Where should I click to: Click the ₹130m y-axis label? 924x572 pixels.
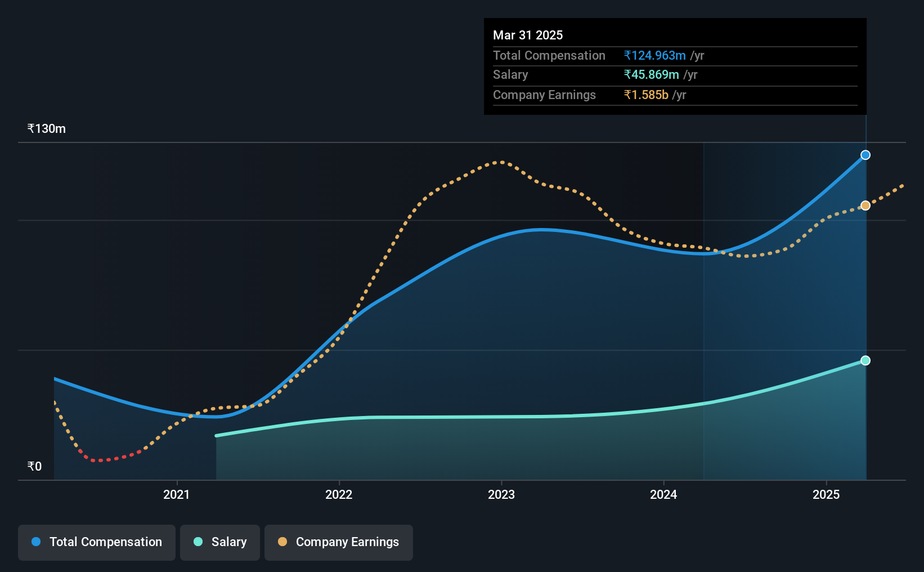click(47, 129)
